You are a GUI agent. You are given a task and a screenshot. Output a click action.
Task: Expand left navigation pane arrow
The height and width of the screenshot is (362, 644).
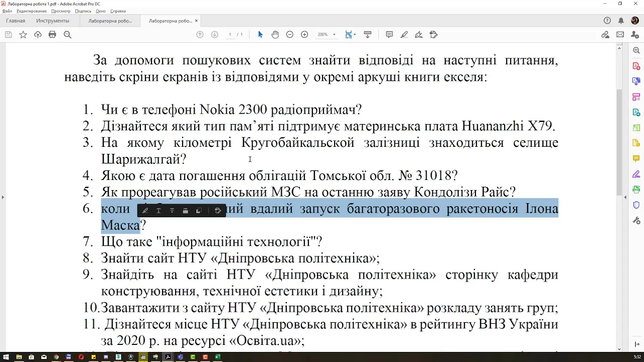point(3,197)
